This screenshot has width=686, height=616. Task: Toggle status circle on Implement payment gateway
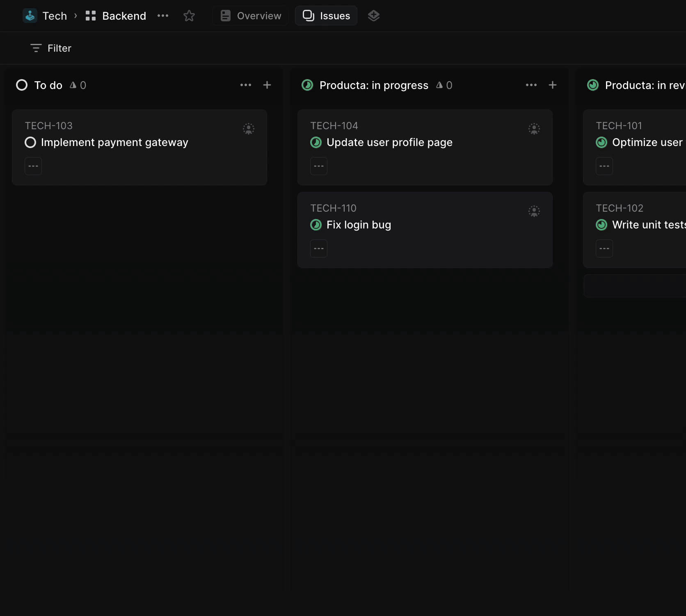tap(30, 142)
